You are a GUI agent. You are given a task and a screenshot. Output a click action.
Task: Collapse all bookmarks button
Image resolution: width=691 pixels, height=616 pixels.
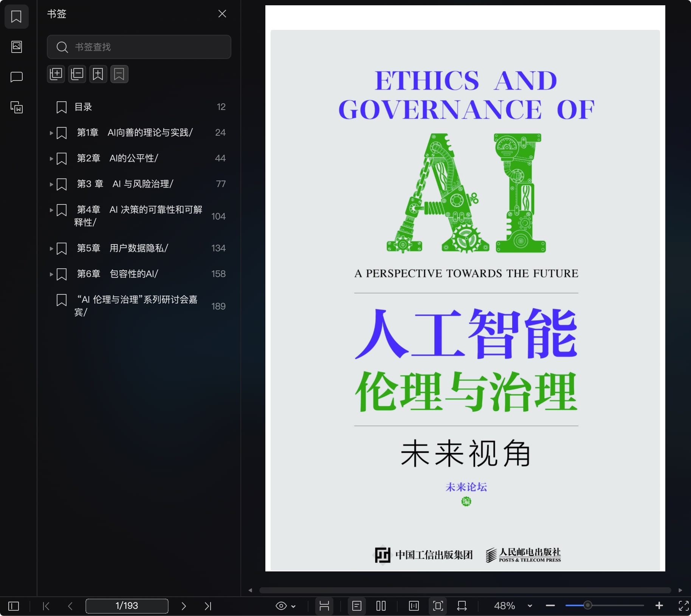click(77, 74)
